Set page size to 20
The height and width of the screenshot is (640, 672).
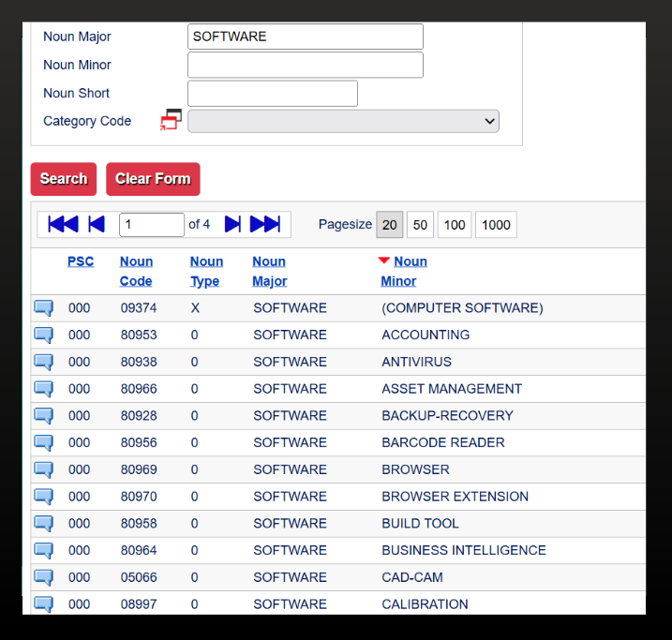point(390,225)
